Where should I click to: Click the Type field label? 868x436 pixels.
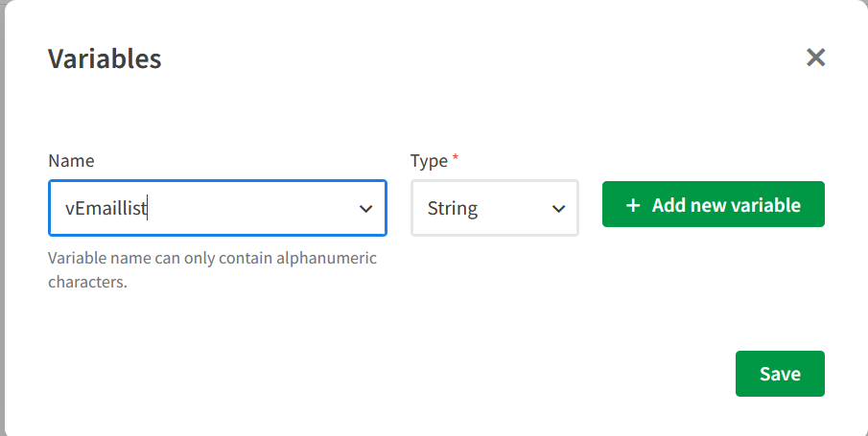pos(429,161)
